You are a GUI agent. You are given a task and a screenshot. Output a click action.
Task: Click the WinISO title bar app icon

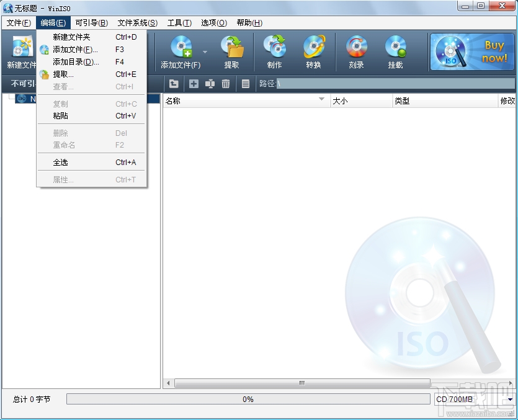tap(7, 8)
